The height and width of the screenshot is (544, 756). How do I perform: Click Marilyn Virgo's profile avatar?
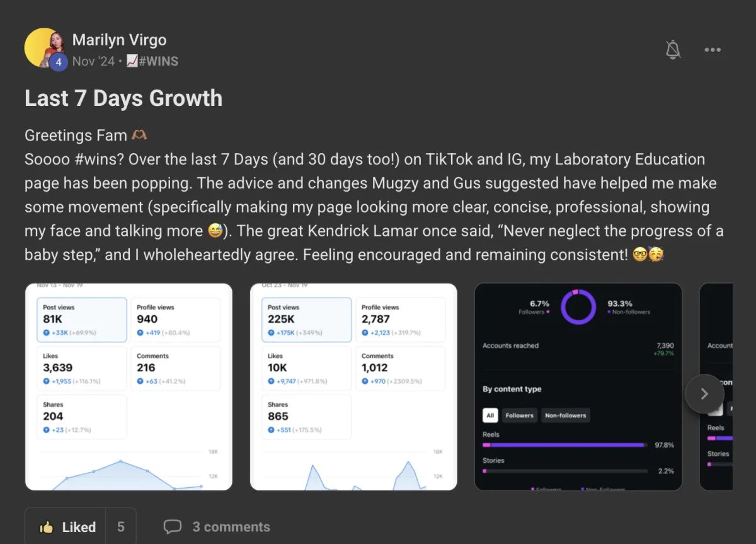[45, 48]
